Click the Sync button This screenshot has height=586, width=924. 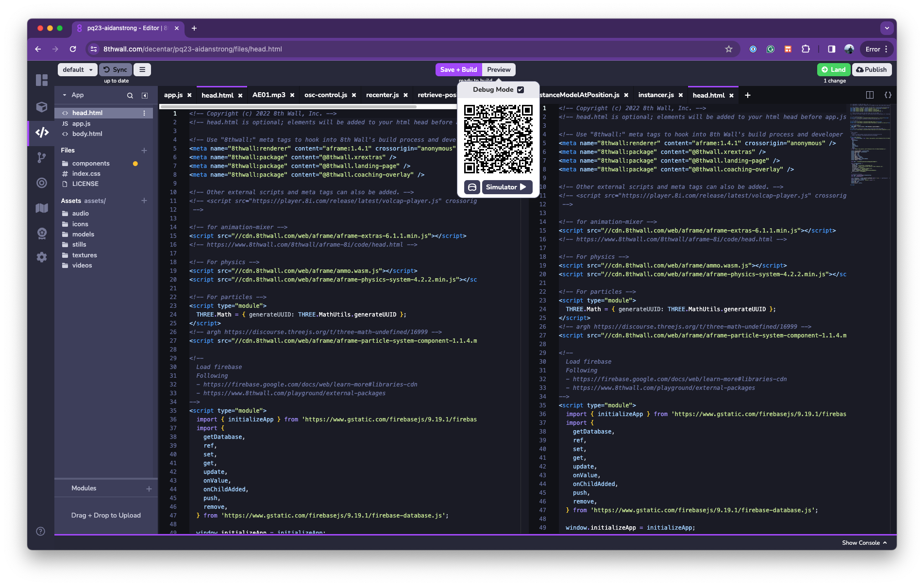[x=116, y=69]
